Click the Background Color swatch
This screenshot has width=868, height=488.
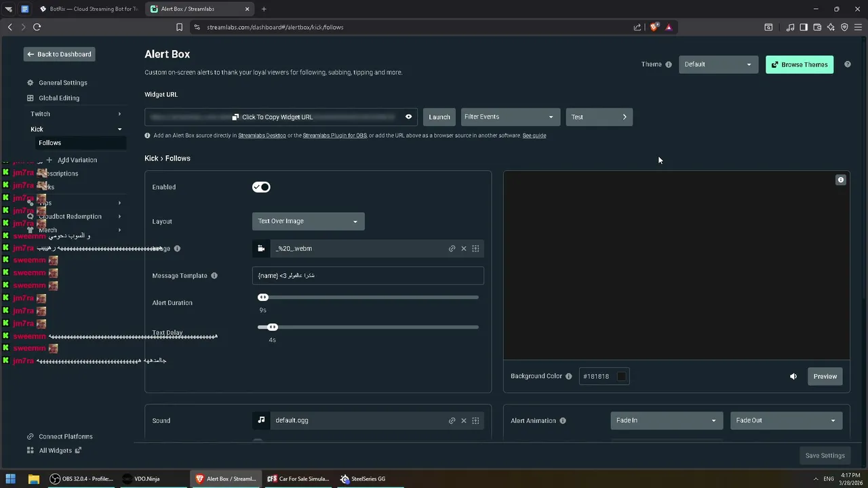[x=621, y=376]
